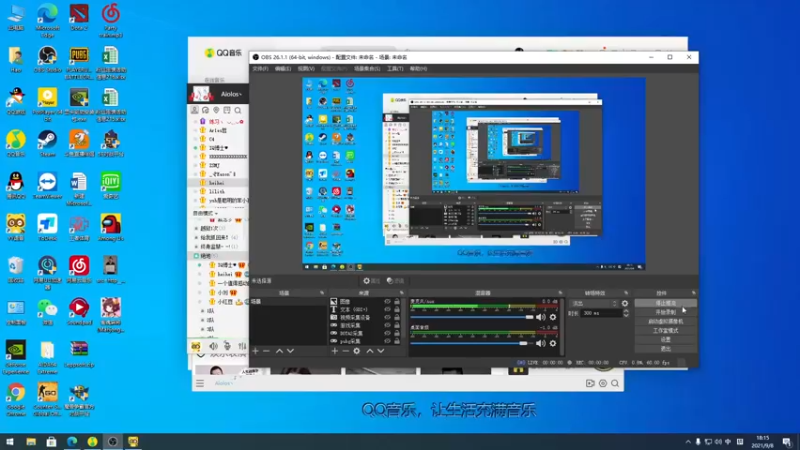Image resolution: width=800 pixels, height=450 pixels.
Task: Click the QQ search magnifier icon
Action: [x=238, y=110]
